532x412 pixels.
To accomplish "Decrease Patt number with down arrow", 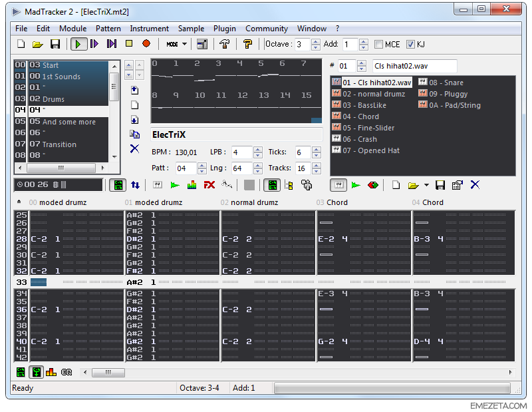I will tap(202, 171).
